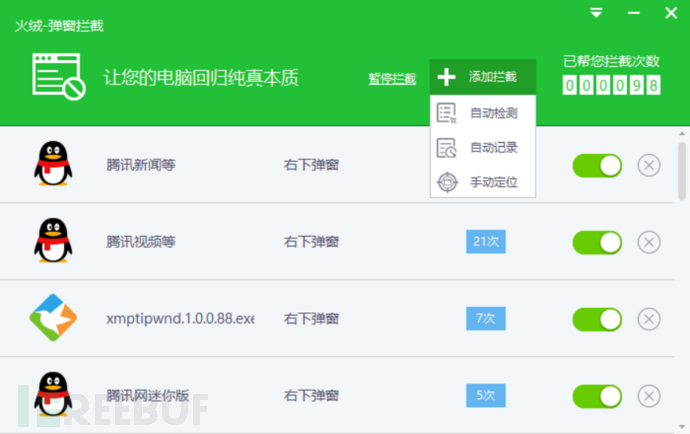Click 右下弹窗 in the xmptipwnd row

(311, 318)
